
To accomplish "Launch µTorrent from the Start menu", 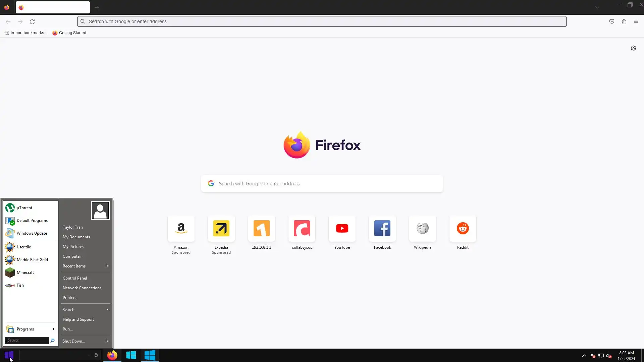I will tap(24, 208).
